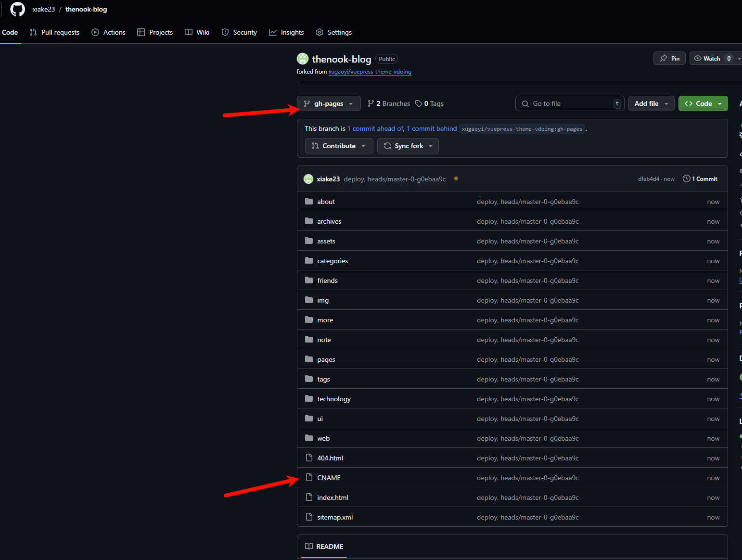Viewport: 742px width, 560px height.
Task: Open the Pull requests tab
Action: [x=54, y=32]
